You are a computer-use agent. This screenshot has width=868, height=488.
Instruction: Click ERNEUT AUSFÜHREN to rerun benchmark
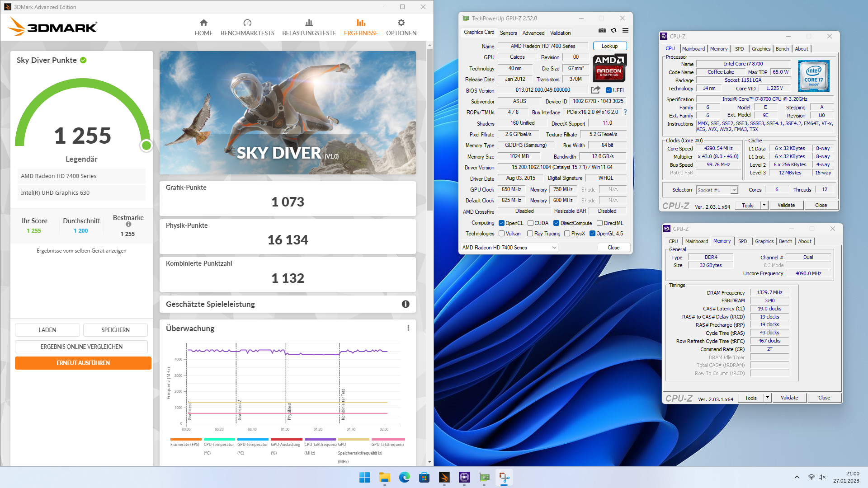pyautogui.click(x=83, y=363)
